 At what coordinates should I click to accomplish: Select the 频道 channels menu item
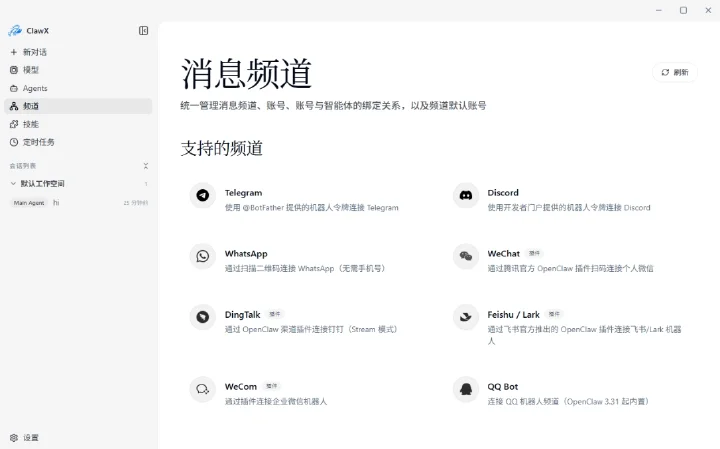(x=78, y=106)
